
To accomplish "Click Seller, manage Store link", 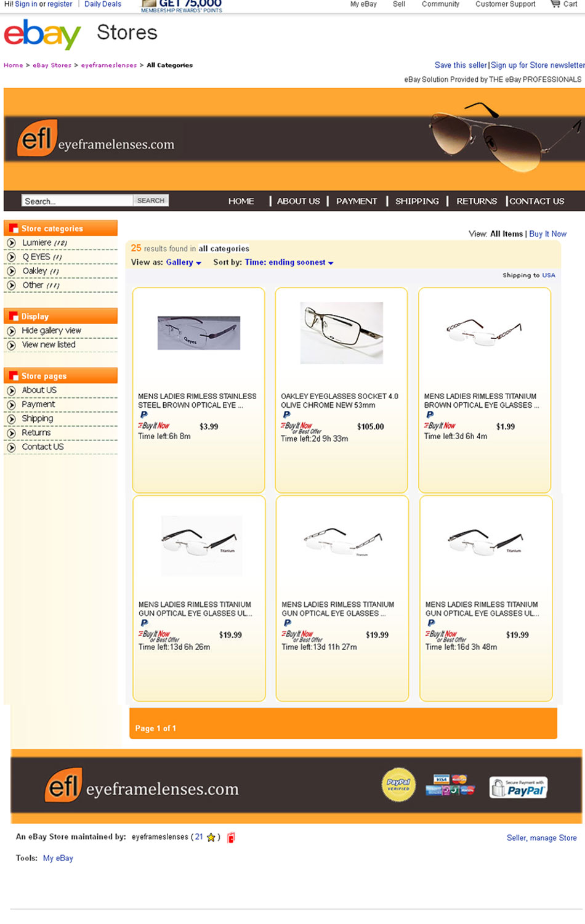I will pos(542,838).
